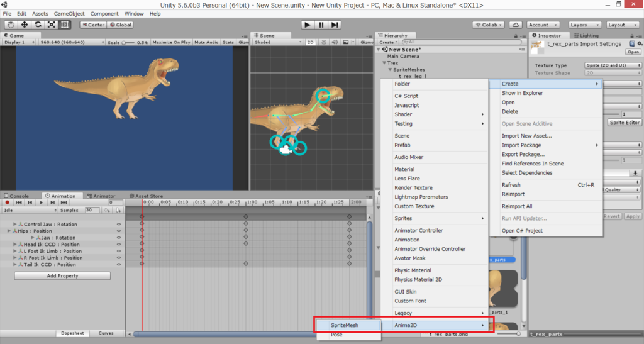Expand Control Jaw : Rotation property
Screen dimensions: 644x344
[x=15, y=224]
